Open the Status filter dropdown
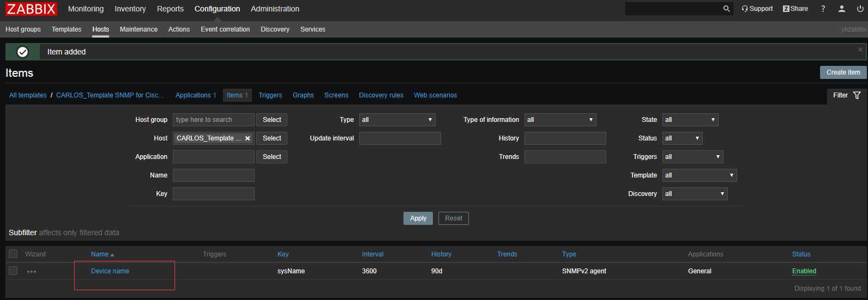Screen dimensions: 868x300 point(683,138)
